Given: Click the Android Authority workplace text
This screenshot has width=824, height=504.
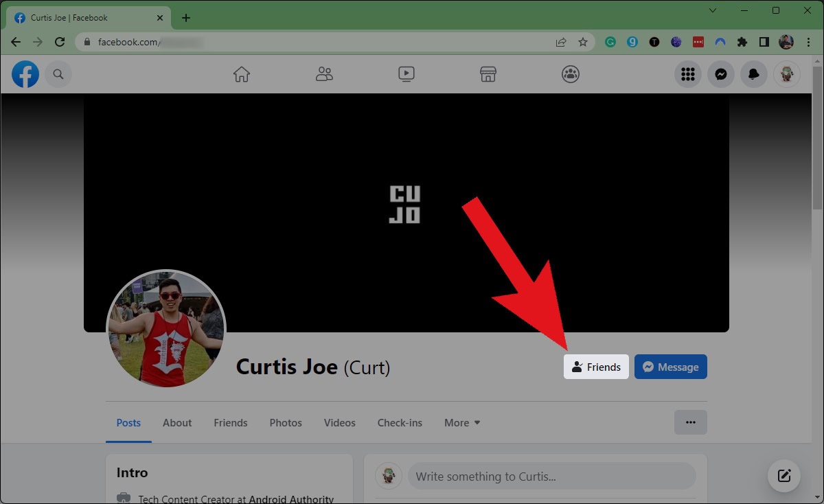Looking at the screenshot, I should click(x=291, y=499).
